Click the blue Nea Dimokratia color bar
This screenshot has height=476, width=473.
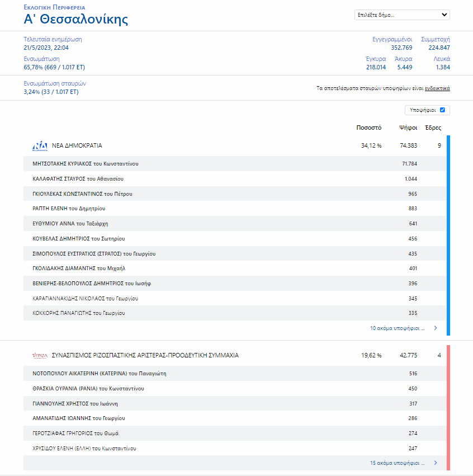448,235
